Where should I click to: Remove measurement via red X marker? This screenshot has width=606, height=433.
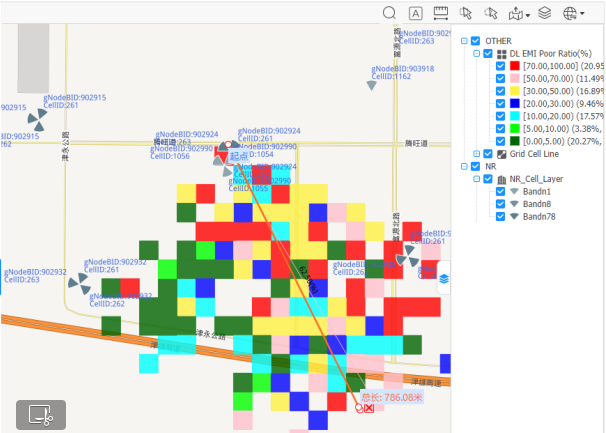369,408
